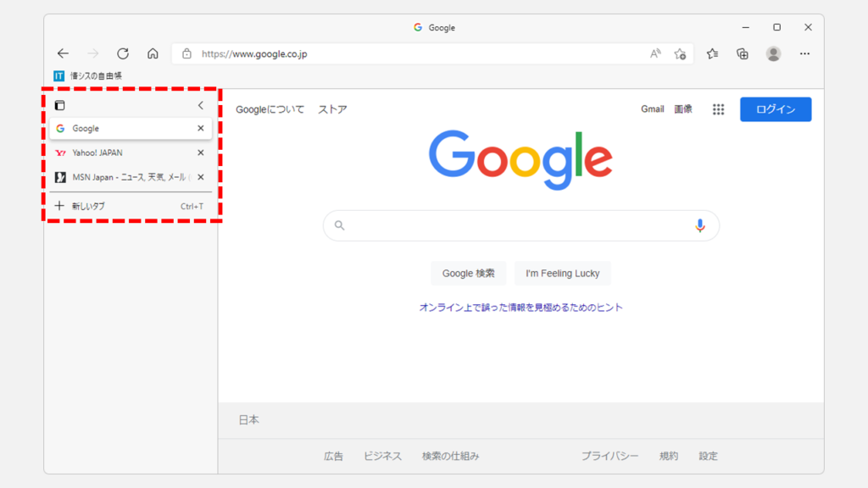Switch to the Yahoo! JAPAN tab
Image resolution: width=868 pixels, height=488 pixels.
119,153
